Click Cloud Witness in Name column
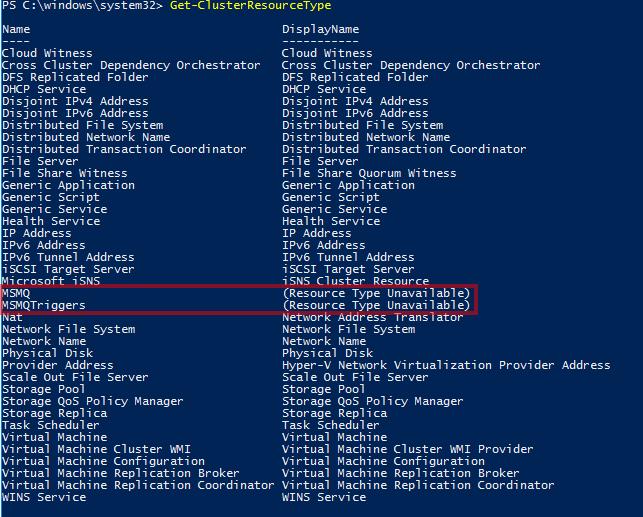The width and height of the screenshot is (643, 517). tap(47, 53)
